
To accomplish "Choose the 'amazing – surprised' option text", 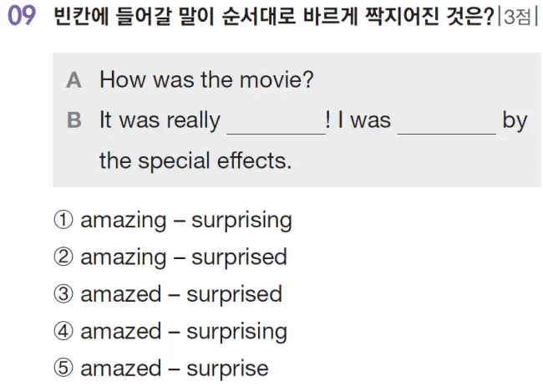I will click(x=184, y=258).
